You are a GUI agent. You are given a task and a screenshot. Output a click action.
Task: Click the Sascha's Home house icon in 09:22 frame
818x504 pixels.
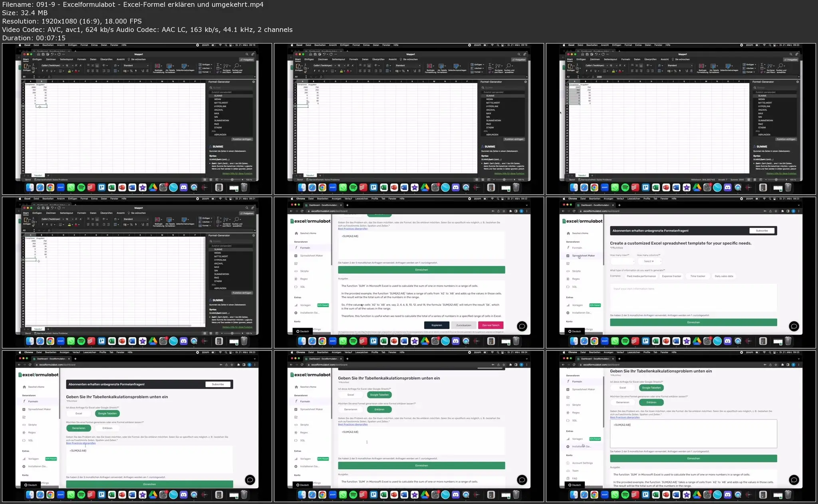point(296,233)
